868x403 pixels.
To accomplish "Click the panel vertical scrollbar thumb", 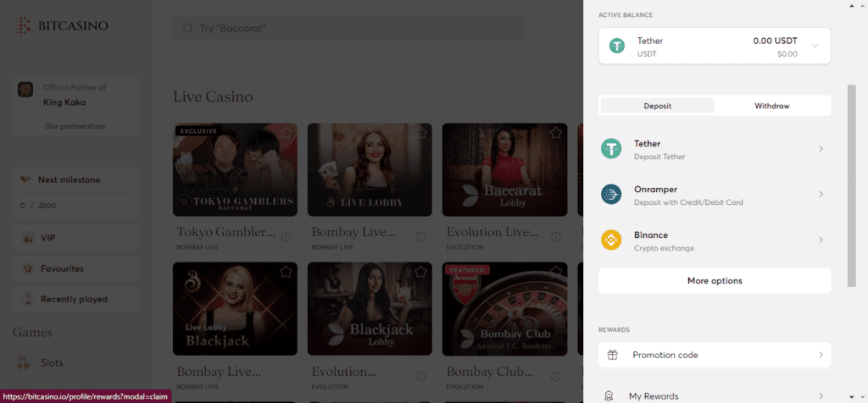I will [852, 185].
